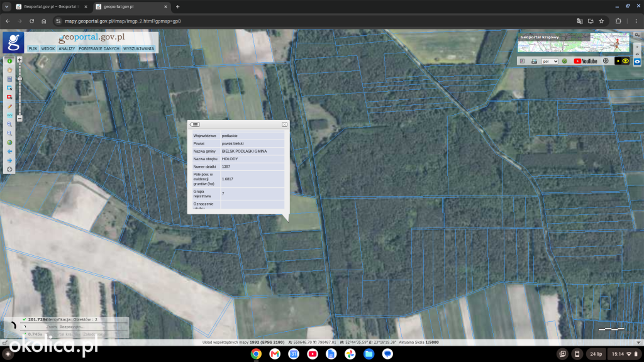The height and width of the screenshot is (362, 644).
Task: Click the geoportal g logo
Action: click(13, 43)
